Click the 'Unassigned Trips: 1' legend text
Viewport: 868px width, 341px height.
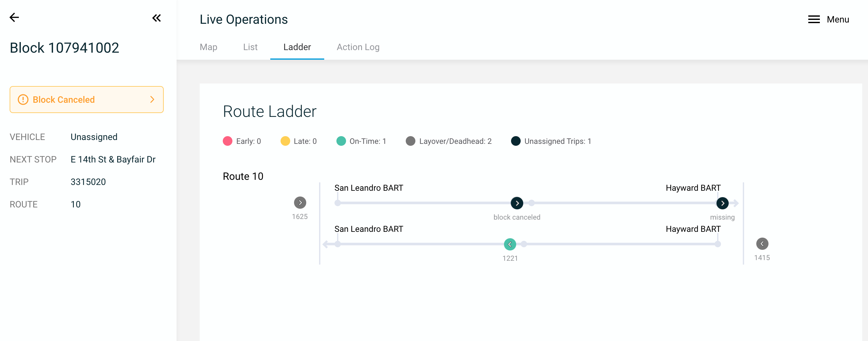[558, 142]
